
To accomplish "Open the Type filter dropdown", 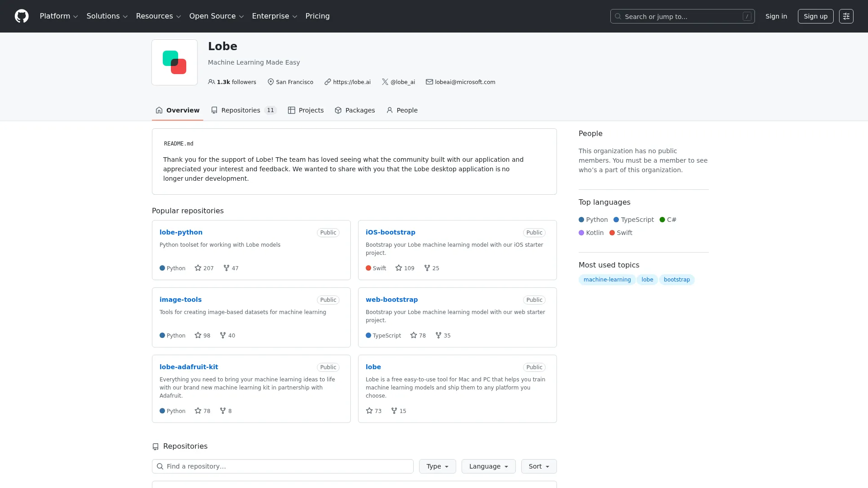I will (438, 466).
